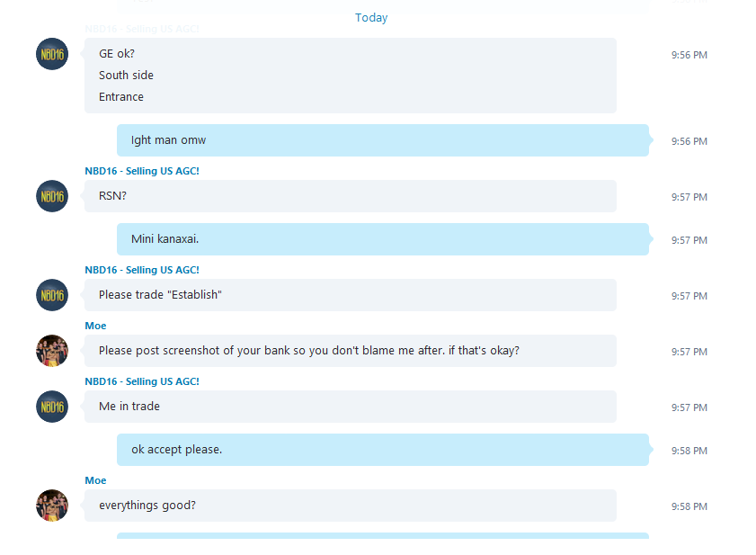Click the "Please trade Establish" message bubble
This screenshot has height=555, width=756.
(x=351, y=295)
